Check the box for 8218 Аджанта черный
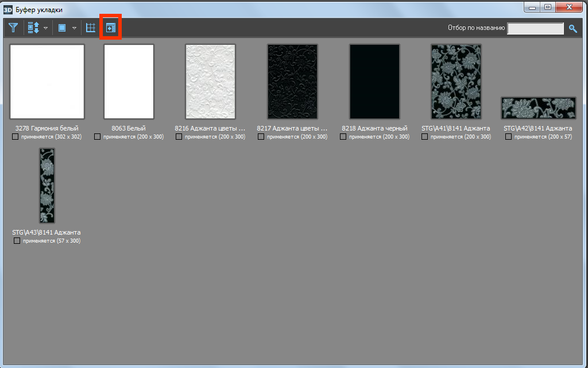Image resolution: width=588 pixels, height=368 pixels. click(x=343, y=137)
